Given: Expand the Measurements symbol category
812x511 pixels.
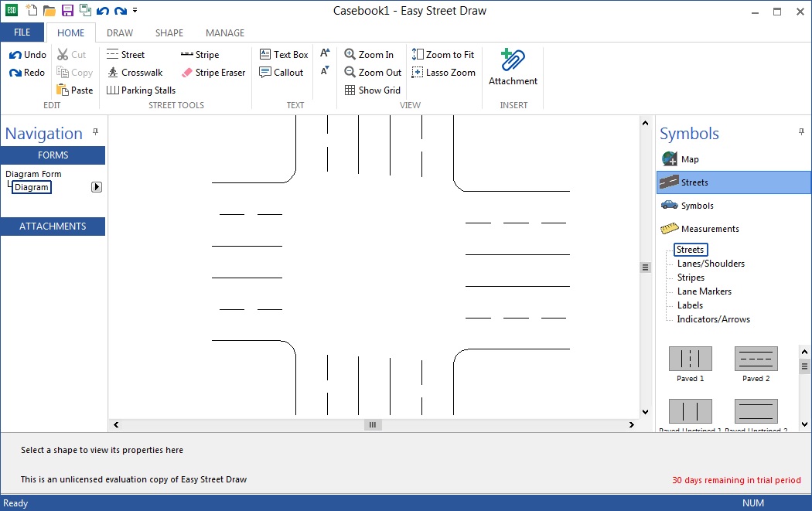Looking at the screenshot, I should click(x=709, y=228).
